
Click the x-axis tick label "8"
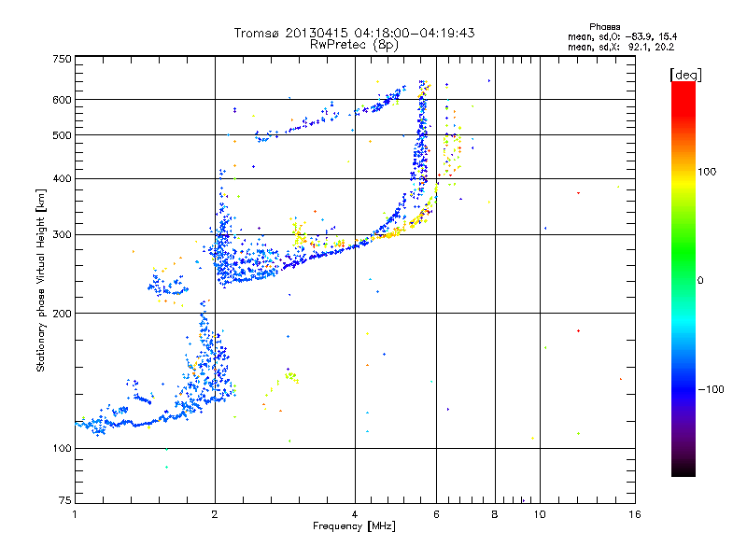pyautogui.click(x=495, y=514)
